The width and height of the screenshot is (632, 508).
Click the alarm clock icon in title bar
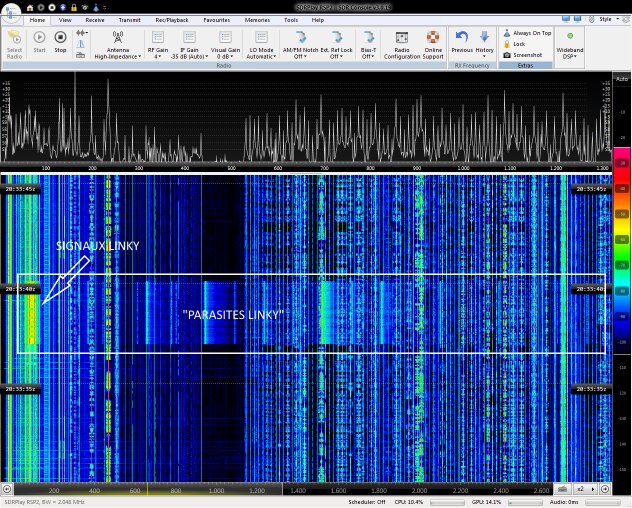(x=85, y=7)
